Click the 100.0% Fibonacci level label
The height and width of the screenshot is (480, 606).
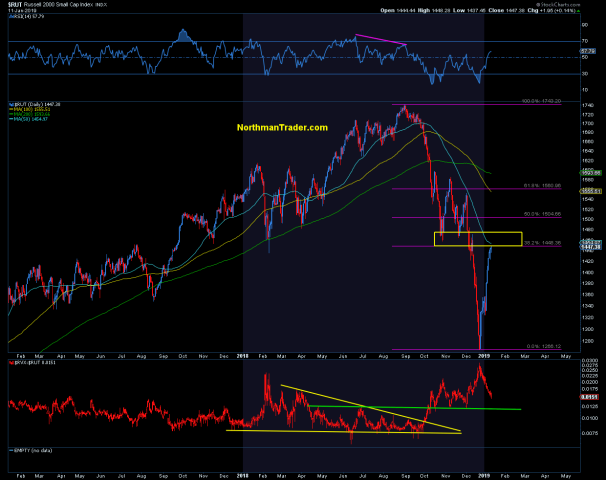(x=541, y=101)
